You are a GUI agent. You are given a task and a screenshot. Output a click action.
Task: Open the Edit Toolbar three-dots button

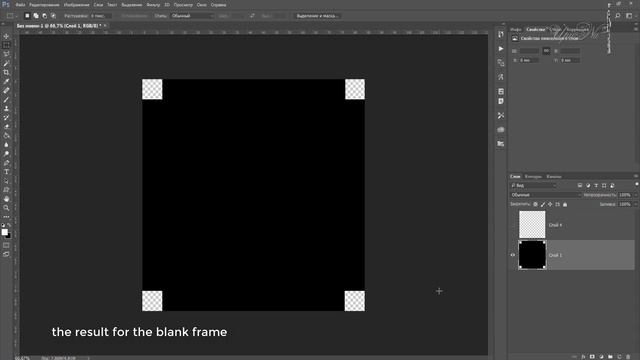click(x=6, y=217)
